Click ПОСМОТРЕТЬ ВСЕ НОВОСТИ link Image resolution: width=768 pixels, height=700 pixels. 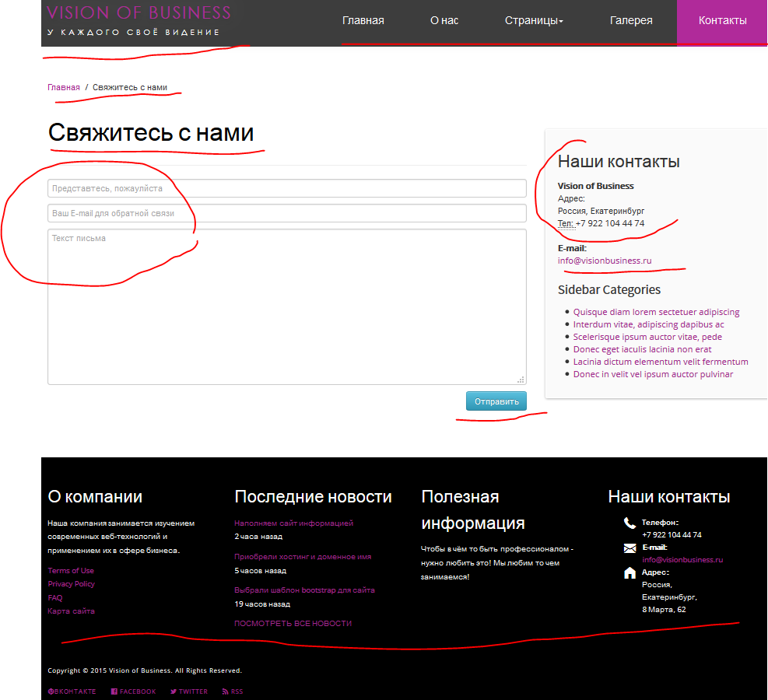[293, 624]
